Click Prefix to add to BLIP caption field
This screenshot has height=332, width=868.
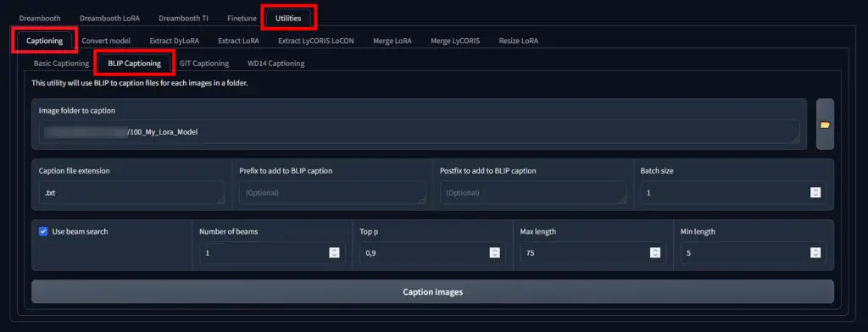tap(332, 192)
